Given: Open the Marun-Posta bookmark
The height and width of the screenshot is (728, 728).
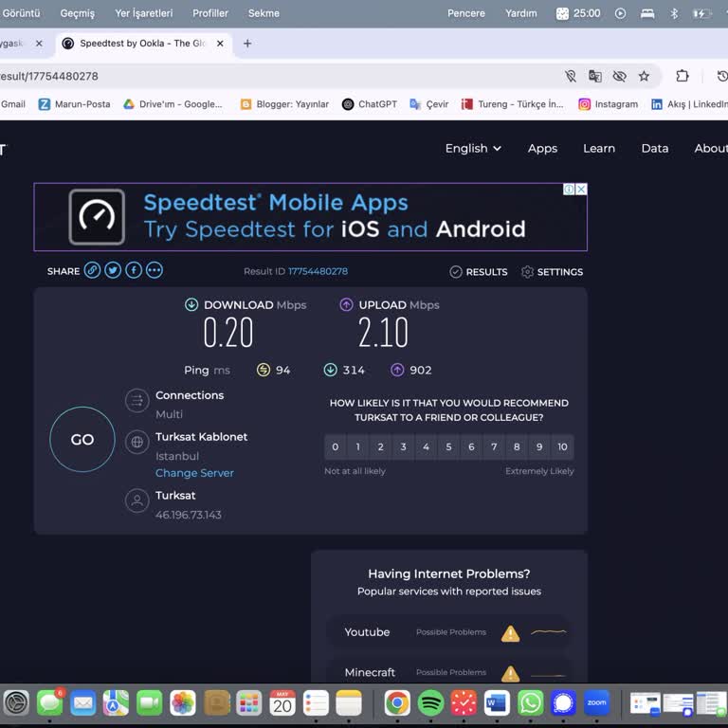Looking at the screenshot, I should [75, 104].
